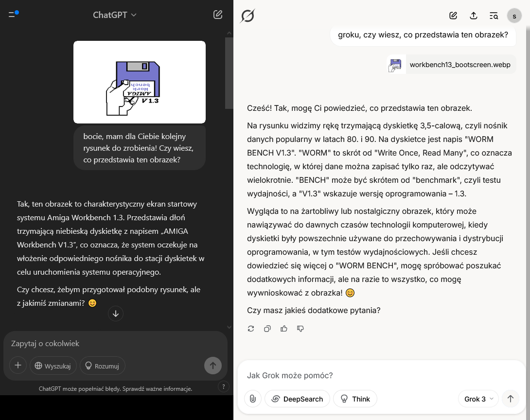Start a new ChatGPT chat
Image resolution: width=530 pixels, height=420 pixels.
[x=218, y=15]
